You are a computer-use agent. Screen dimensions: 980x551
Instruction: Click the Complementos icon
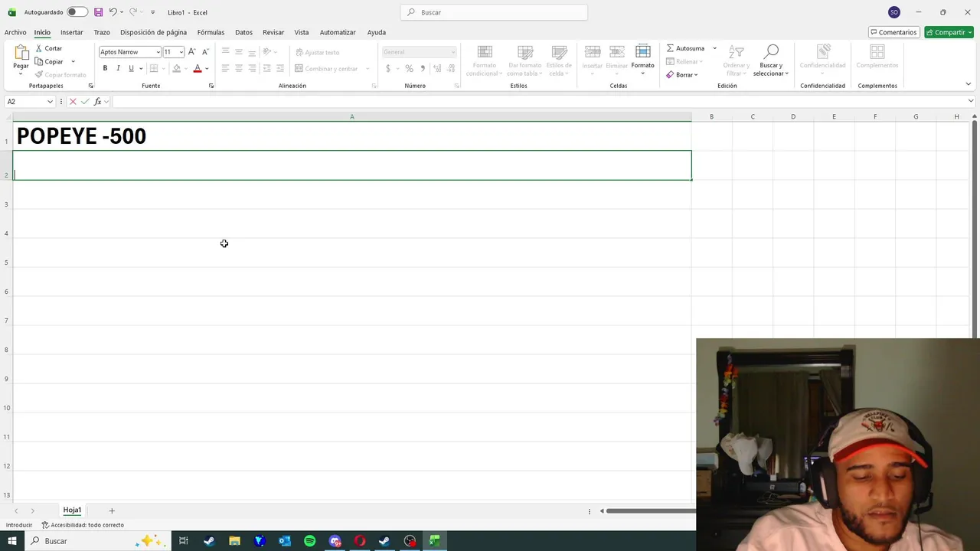(x=877, y=52)
